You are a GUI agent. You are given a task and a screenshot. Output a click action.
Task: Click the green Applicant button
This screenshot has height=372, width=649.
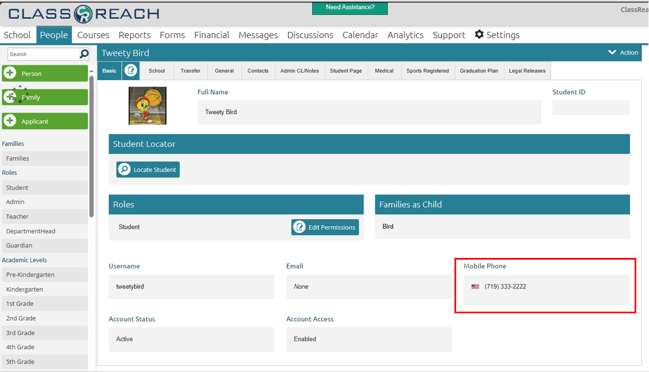(45, 121)
